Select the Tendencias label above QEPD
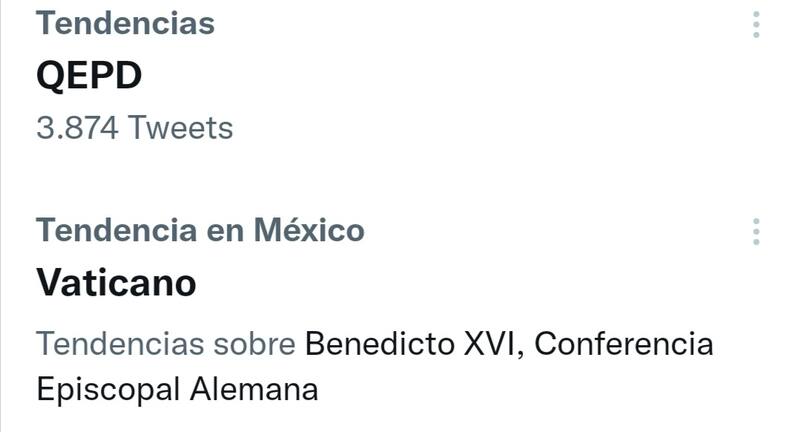The width and height of the screenshot is (800, 432). point(125,23)
